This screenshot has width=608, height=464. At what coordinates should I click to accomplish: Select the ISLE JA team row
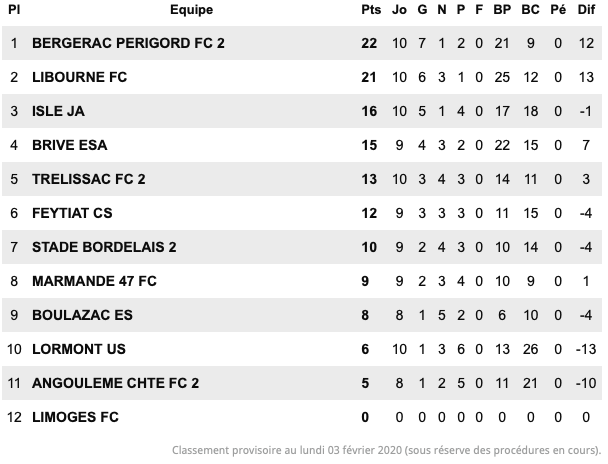302,111
